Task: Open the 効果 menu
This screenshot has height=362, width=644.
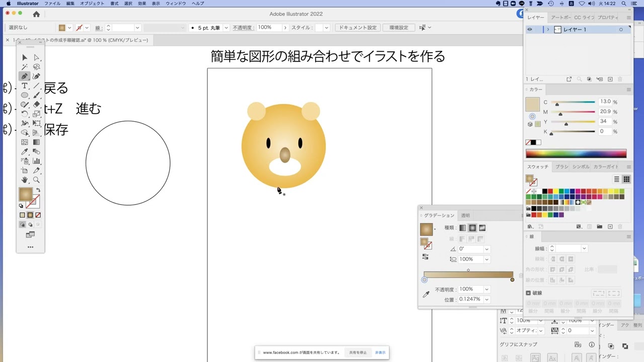Action: pos(142,4)
